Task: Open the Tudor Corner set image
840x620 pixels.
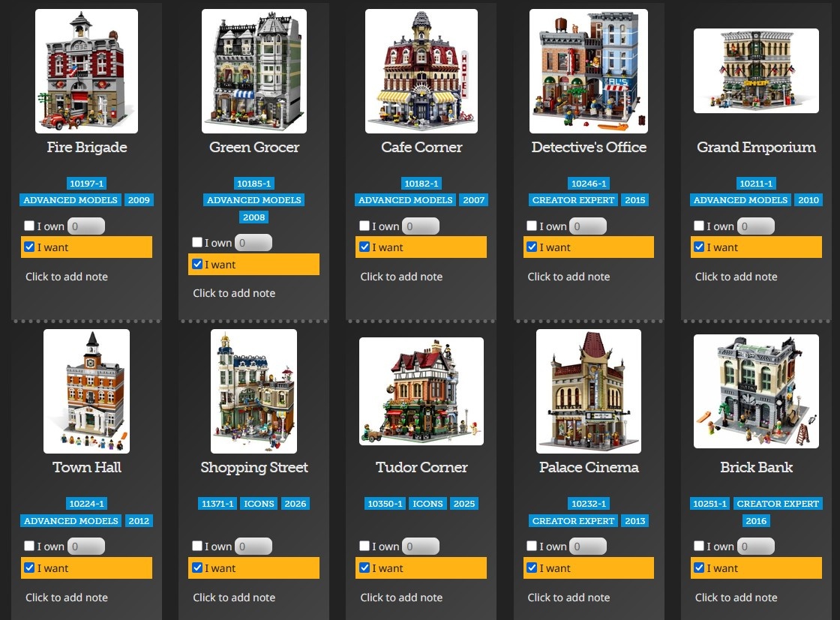Action: 421,391
